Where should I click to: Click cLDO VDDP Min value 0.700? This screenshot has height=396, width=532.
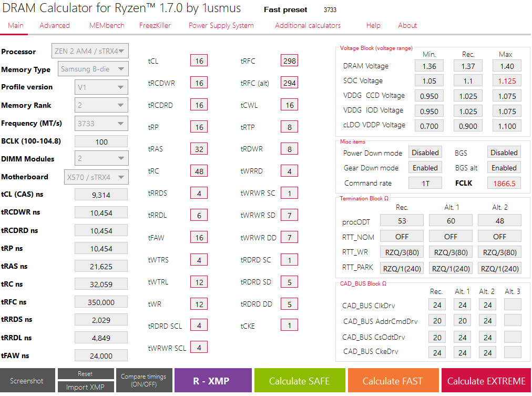(x=429, y=126)
